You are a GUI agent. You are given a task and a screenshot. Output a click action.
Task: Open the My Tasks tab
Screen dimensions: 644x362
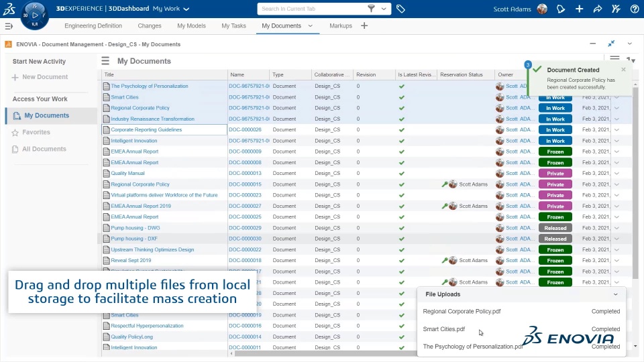tap(233, 26)
